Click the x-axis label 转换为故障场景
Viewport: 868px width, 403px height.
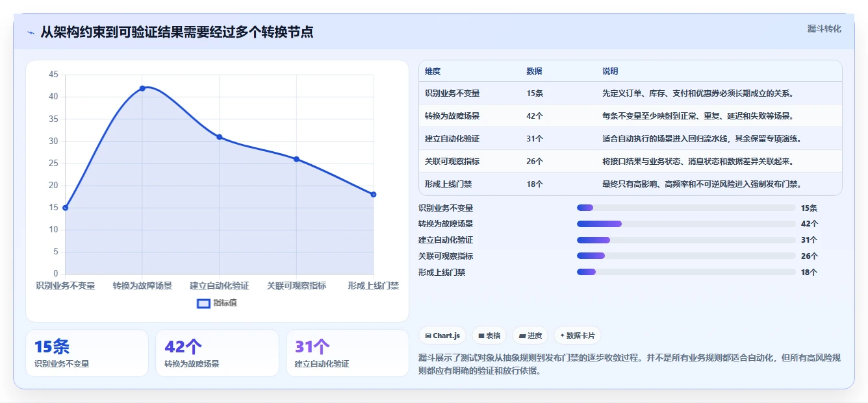[x=142, y=286]
